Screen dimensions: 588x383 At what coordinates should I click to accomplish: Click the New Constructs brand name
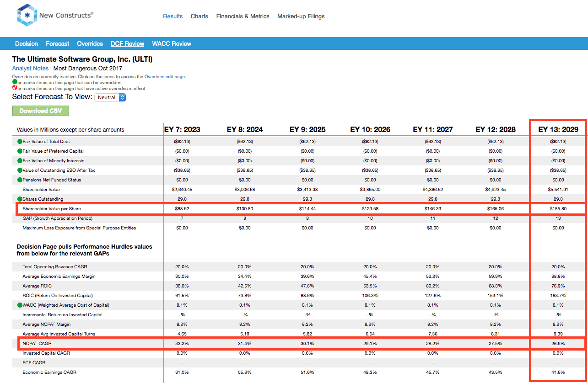[x=66, y=15]
